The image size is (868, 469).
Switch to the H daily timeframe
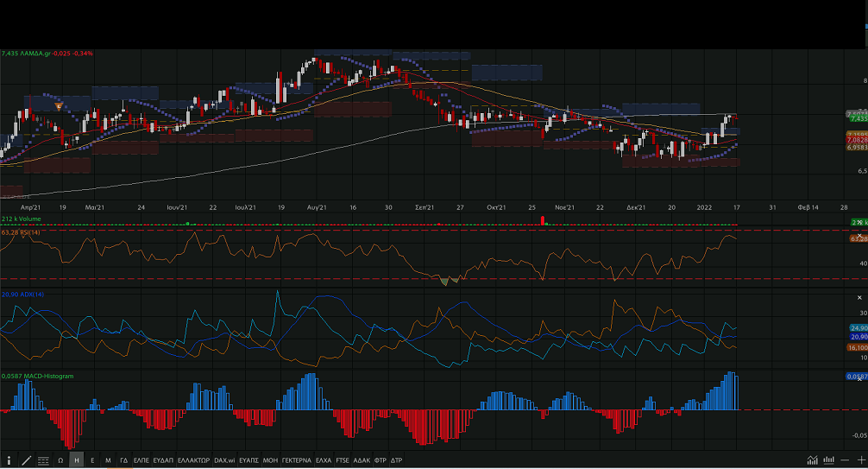(77, 460)
